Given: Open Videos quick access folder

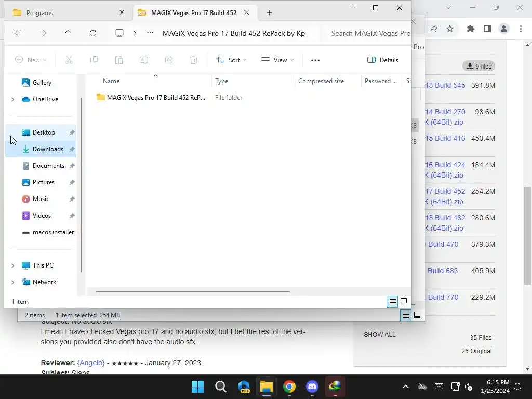Looking at the screenshot, I should coord(41,216).
